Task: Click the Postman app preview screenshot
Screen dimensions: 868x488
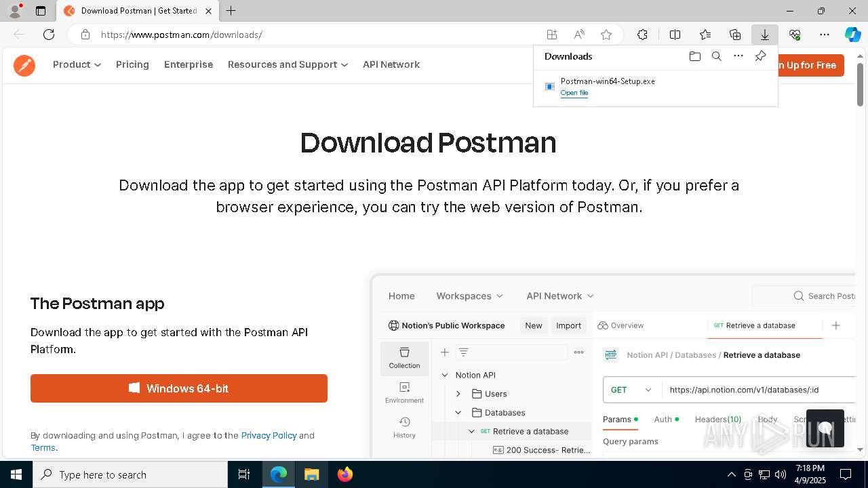Action: click(x=613, y=365)
